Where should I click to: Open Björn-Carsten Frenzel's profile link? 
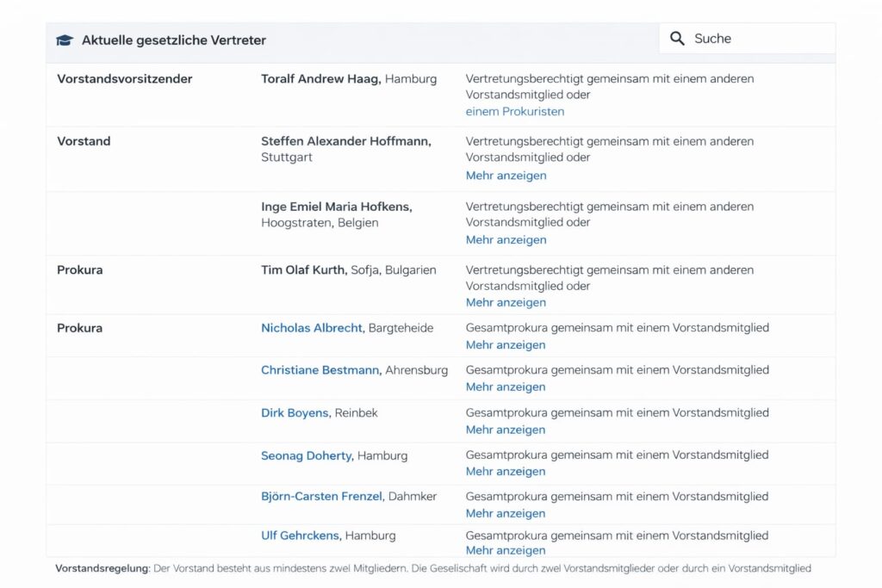click(x=322, y=497)
